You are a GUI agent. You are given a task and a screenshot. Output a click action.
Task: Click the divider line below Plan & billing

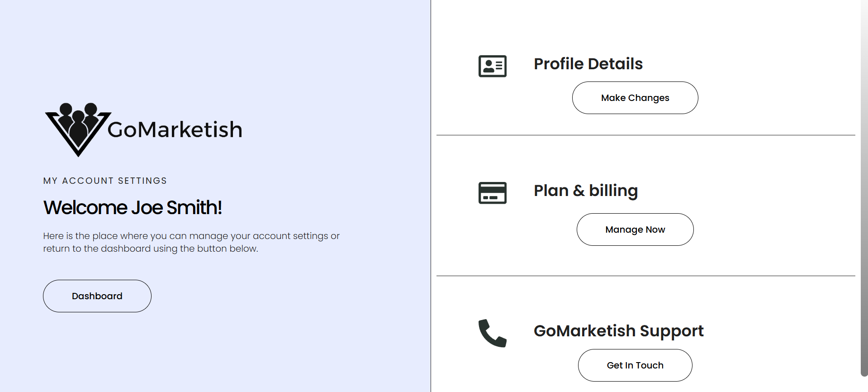(x=645, y=276)
